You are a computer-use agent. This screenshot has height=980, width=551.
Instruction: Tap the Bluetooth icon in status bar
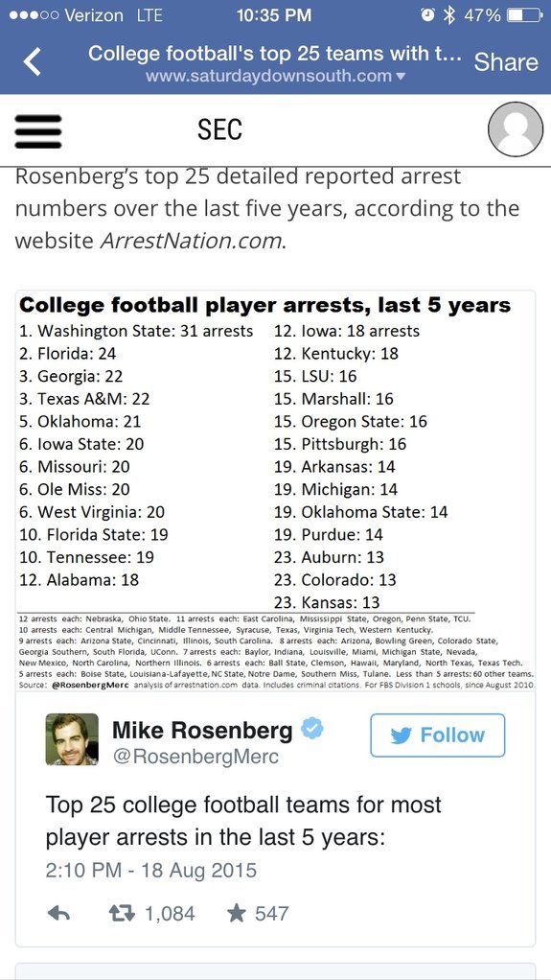point(448,15)
